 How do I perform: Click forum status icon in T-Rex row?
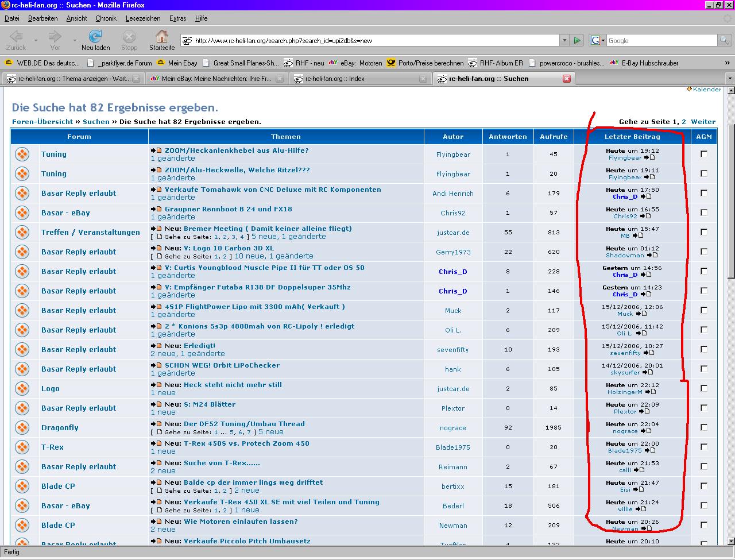(22, 447)
